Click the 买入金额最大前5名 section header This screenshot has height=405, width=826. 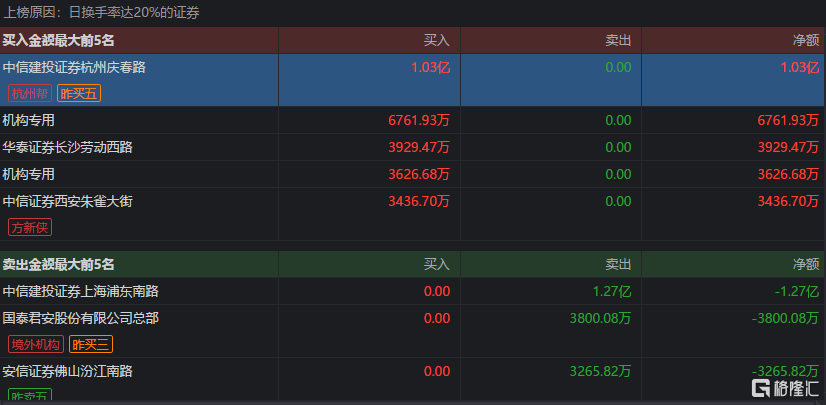(x=58, y=41)
